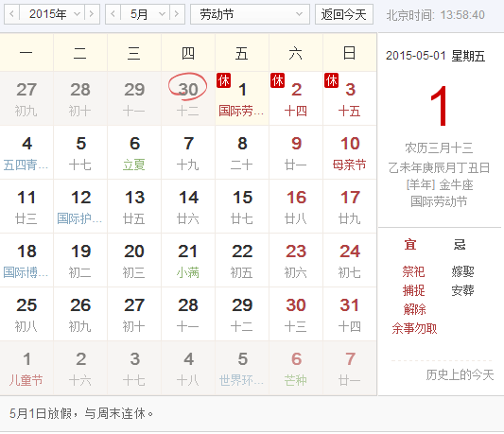504x434 pixels.
Task: Select May 6 立夏
Action: 134,152
